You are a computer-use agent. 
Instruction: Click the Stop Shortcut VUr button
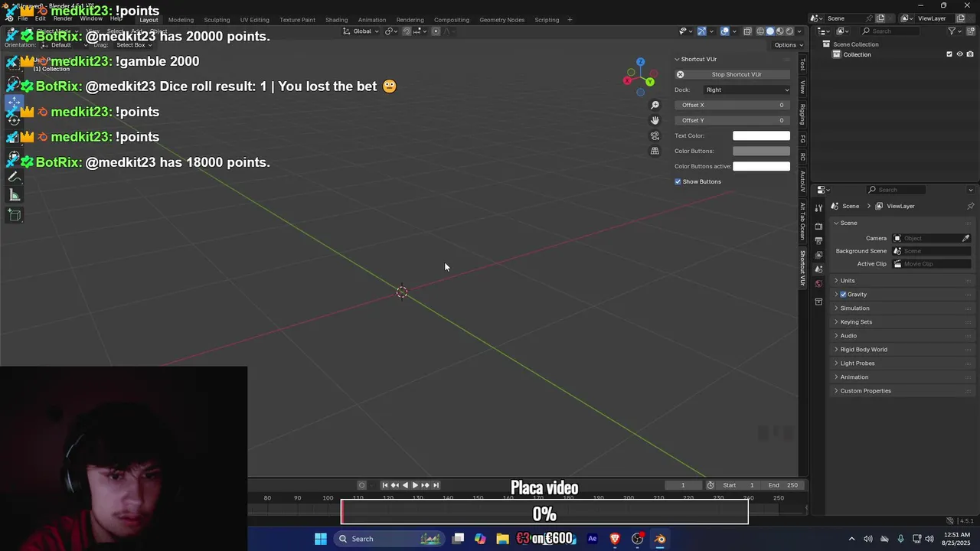pyautogui.click(x=733, y=74)
